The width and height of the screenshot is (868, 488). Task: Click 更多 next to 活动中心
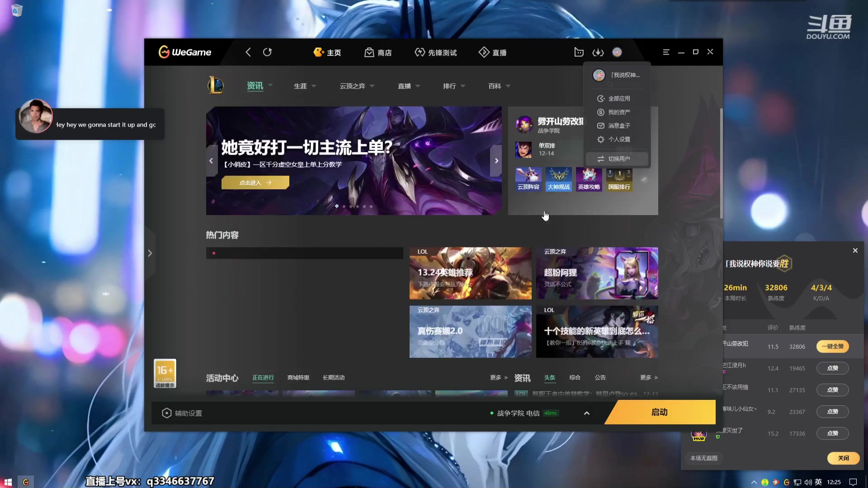tap(499, 378)
